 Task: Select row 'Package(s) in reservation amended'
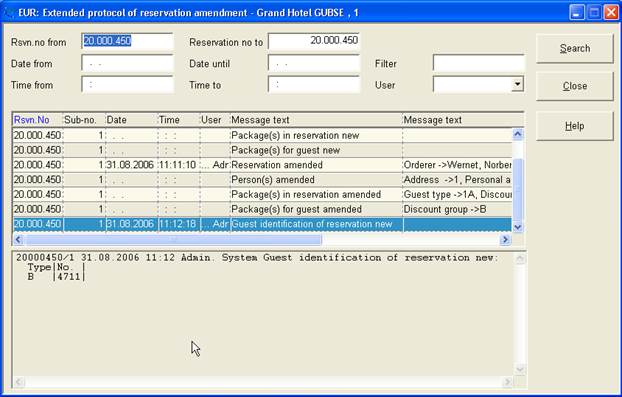pos(262,194)
